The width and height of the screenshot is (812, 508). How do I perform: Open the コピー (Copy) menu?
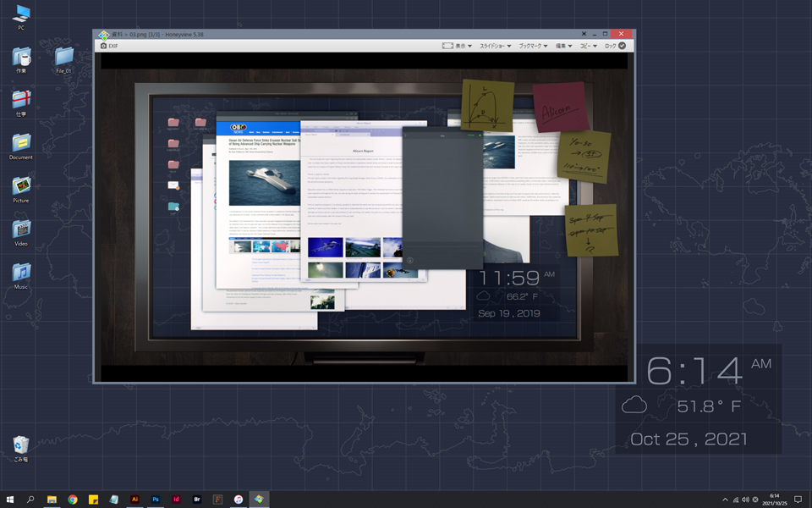[588, 46]
